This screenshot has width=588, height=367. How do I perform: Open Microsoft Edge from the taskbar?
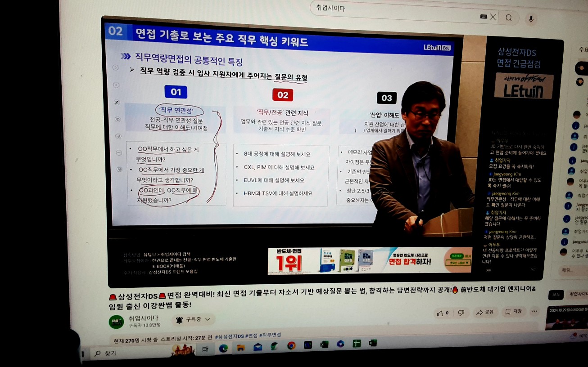pos(223,348)
